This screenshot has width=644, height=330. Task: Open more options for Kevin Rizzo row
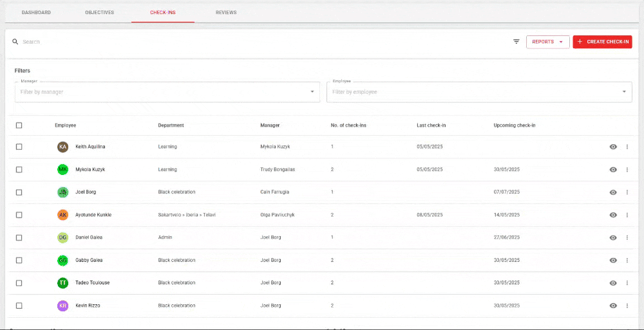pyautogui.click(x=627, y=306)
